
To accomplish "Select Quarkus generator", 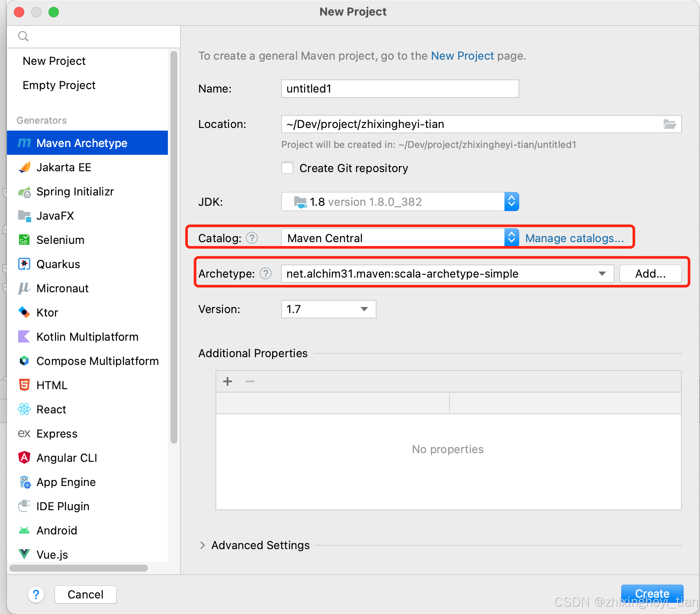I will (x=87, y=264).
